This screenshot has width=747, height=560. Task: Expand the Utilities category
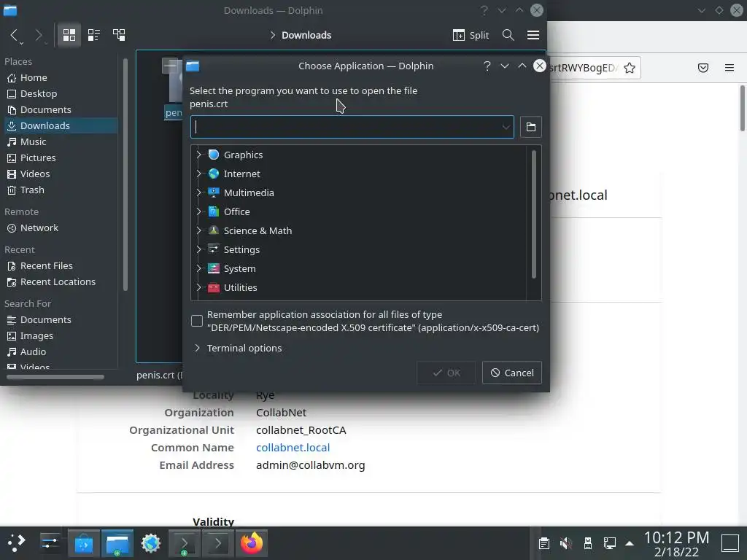click(198, 287)
